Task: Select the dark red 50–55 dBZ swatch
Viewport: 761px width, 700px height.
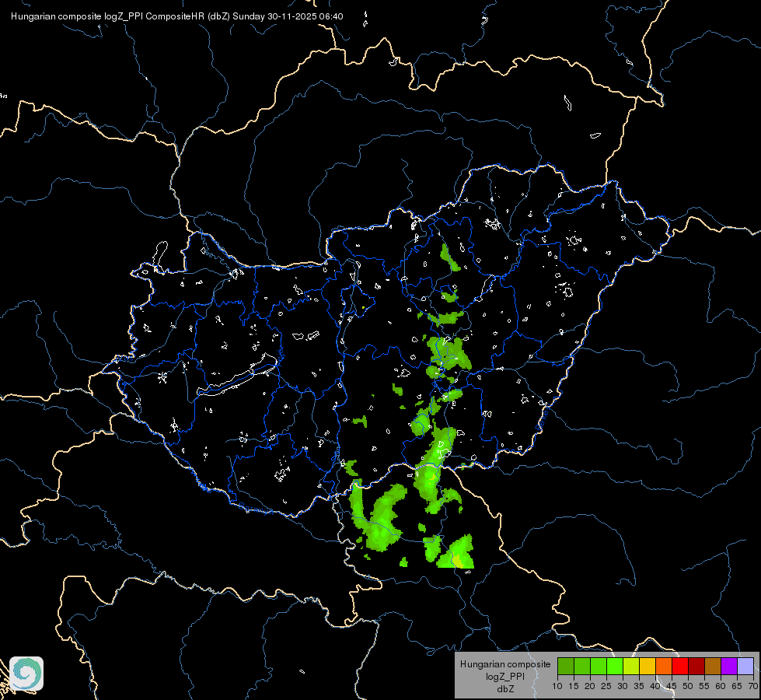Action: tap(696, 666)
